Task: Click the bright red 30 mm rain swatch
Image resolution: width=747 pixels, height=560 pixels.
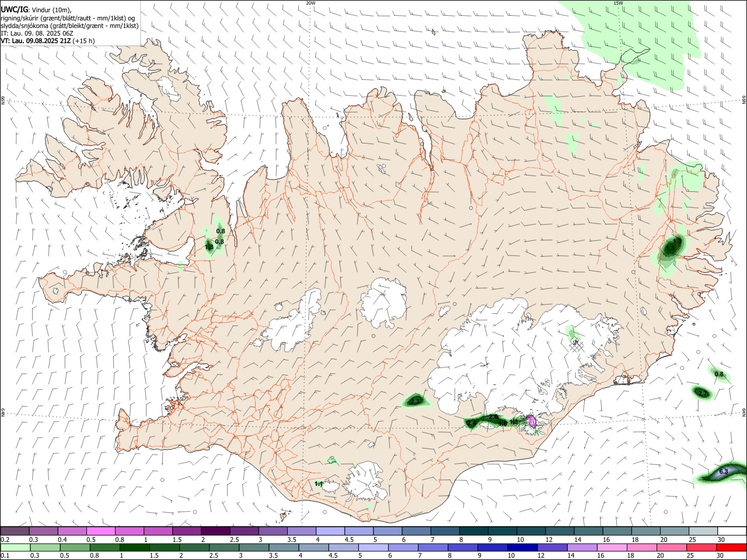Action: pos(731,547)
